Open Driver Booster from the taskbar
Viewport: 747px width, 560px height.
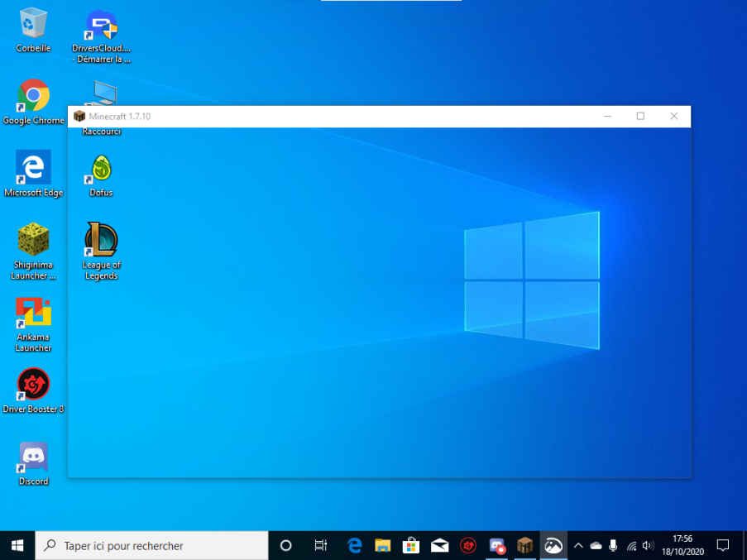pos(468,545)
